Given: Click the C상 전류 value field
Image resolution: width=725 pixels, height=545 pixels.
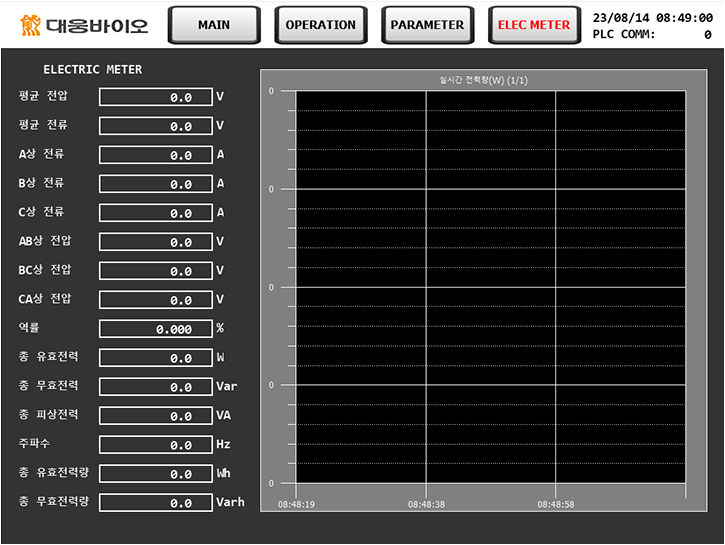Looking at the screenshot, I should [x=156, y=213].
